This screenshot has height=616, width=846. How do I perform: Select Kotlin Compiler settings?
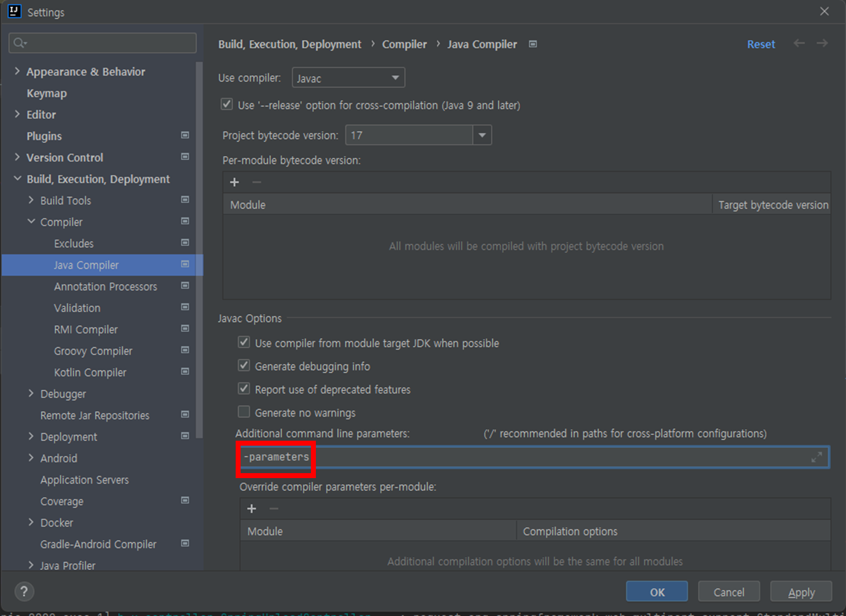coord(90,373)
